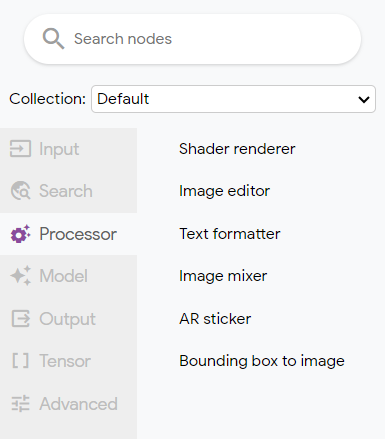Switch to the Output tab label
The width and height of the screenshot is (385, 439).
coord(68,319)
